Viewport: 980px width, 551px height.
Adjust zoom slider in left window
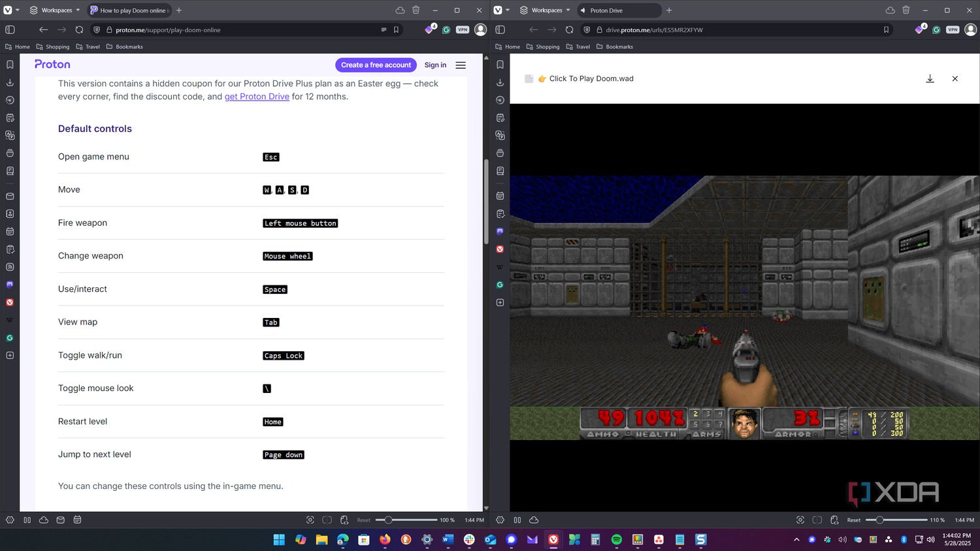pyautogui.click(x=406, y=520)
